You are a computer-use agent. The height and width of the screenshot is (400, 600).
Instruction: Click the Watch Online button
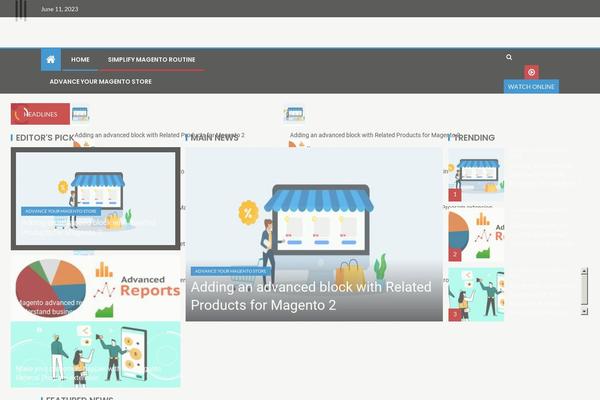(x=531, y=87)
